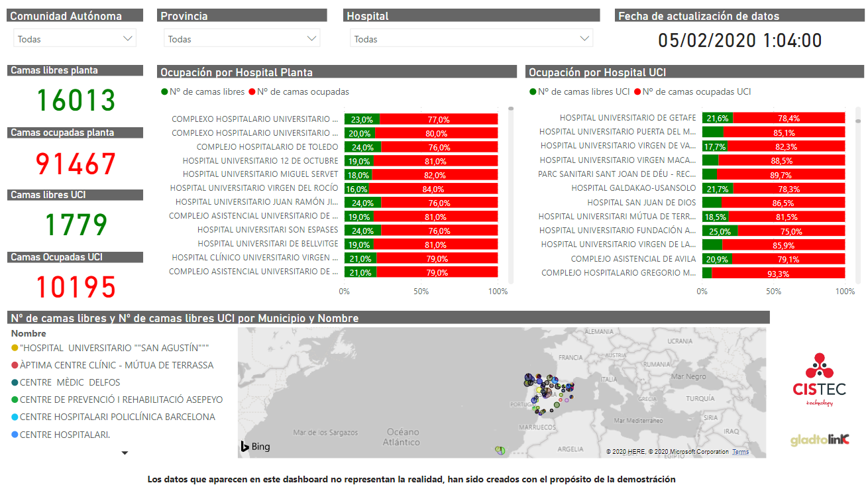Click the red Àptima Centre Clínic legend dot
This screenshot has width=868, height=485.
[15, 365]
